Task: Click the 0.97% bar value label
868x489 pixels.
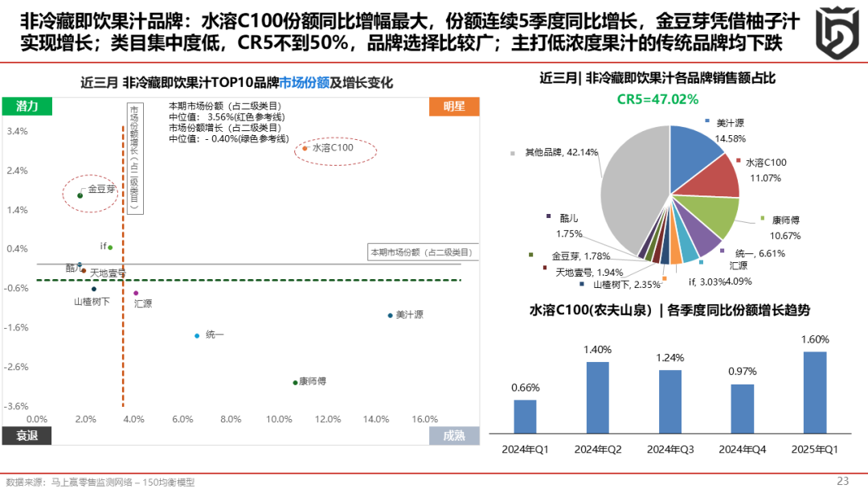Action: tap(743, 372)
